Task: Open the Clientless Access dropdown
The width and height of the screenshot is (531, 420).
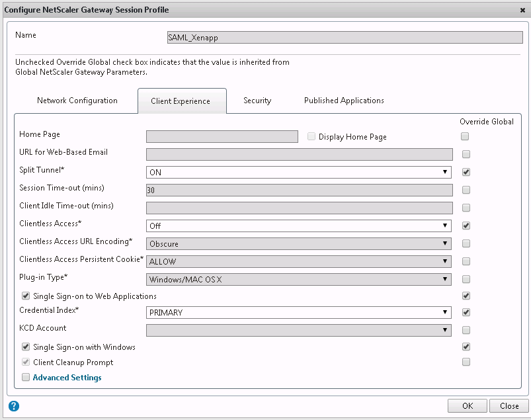Action: coord(299,226)
